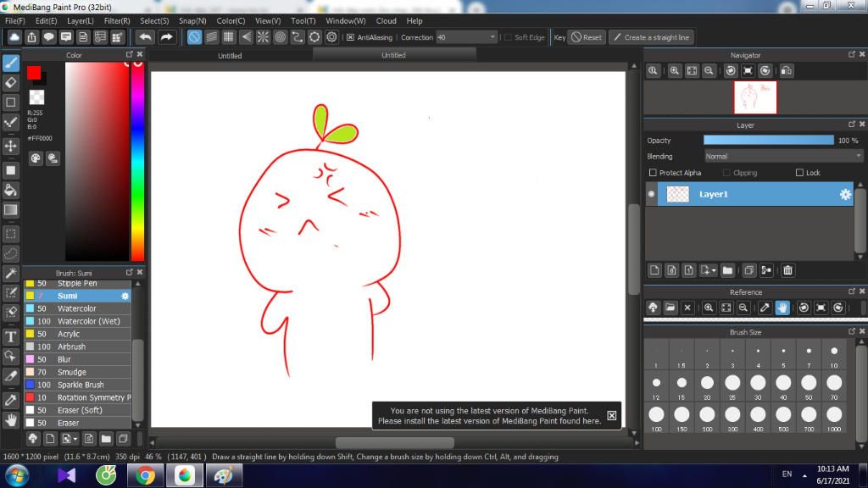Image resolution: width=868 pixels, height=488 pixels.
Task: Click the Navigator zoom out icon
Action: [x=709, y=71]
